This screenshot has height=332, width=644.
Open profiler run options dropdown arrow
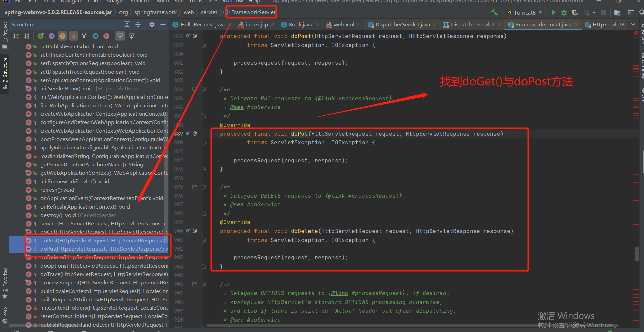pos(594,13)
